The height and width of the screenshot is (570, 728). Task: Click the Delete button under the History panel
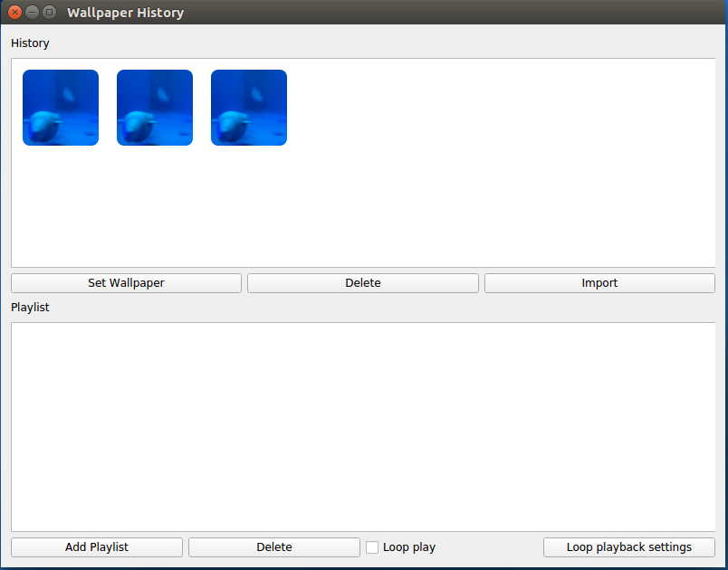pos(362,283)
